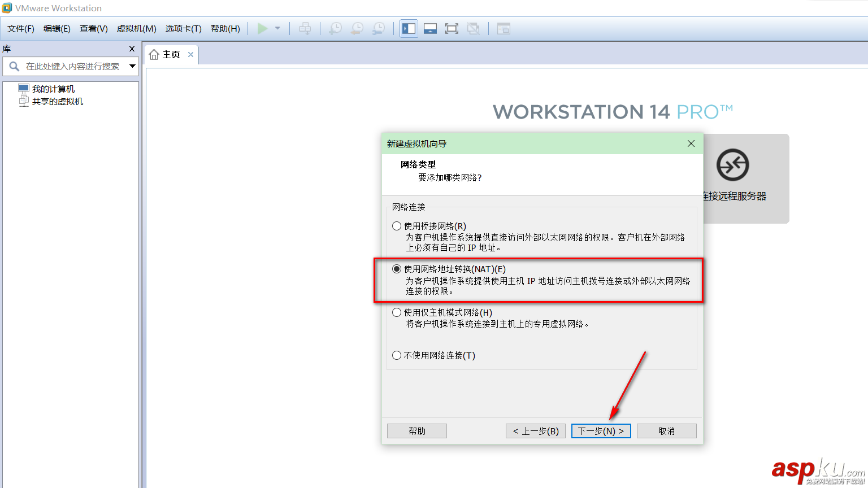
Task: Click the 连接远程服务器 label on home page
Action: click(x=735, y=197)
